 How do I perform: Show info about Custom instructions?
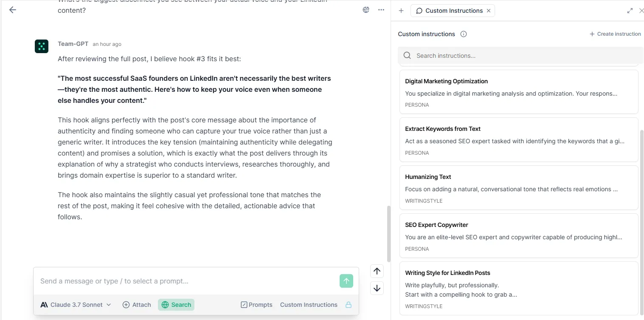click(x=464, y=34)
